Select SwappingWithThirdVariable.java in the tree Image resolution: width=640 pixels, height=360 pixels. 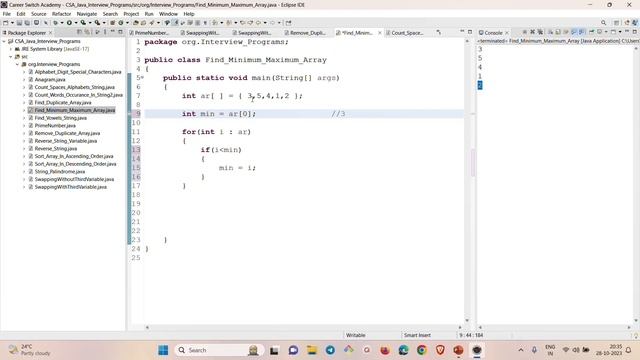coord(70,187)
